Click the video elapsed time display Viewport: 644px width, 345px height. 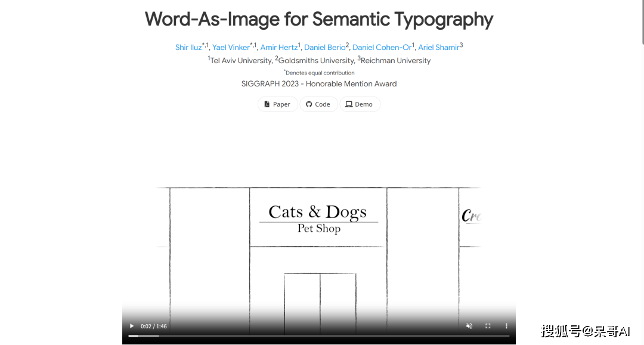(154, 327)
